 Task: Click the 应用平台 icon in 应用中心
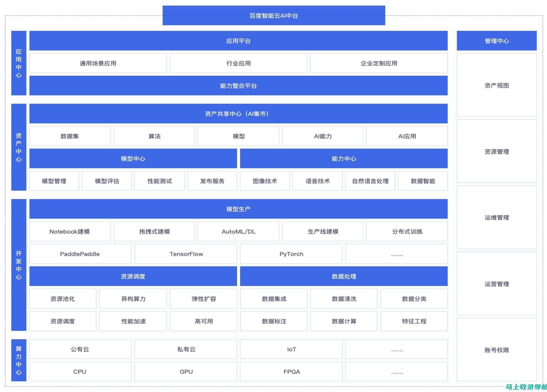point(238,40)
